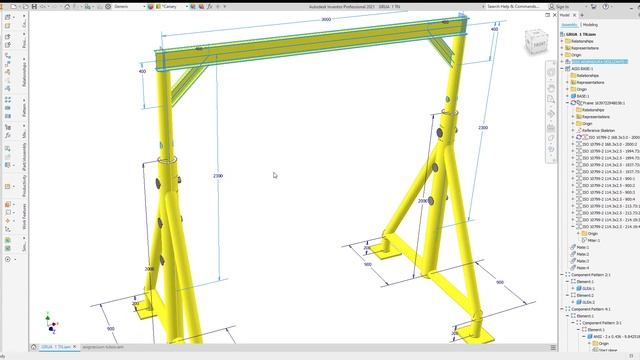Save the assembly with the Save icon
The height and width of the screenshot is (360, 640).
(x=34, y=7)
